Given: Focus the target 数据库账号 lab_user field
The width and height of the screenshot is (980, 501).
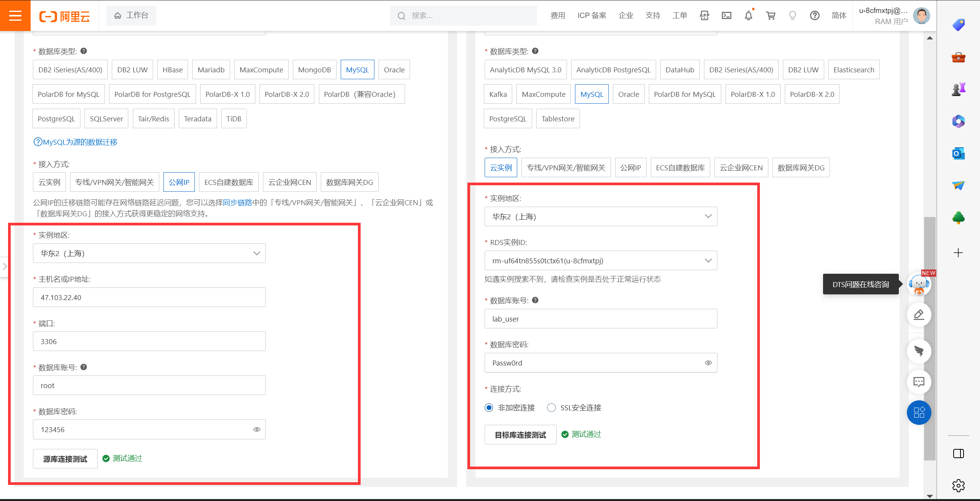Looking at the screenshot, I should pos(601,319).
